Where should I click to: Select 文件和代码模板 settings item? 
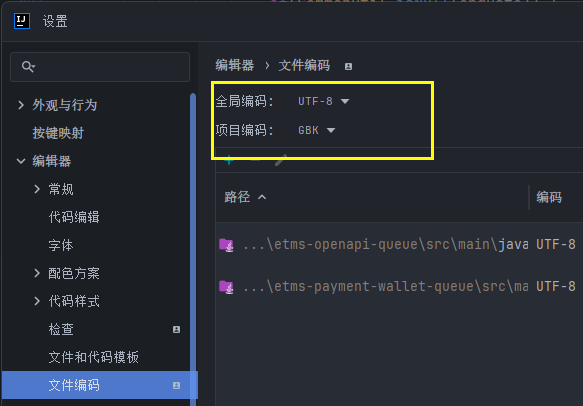(94, 357)
